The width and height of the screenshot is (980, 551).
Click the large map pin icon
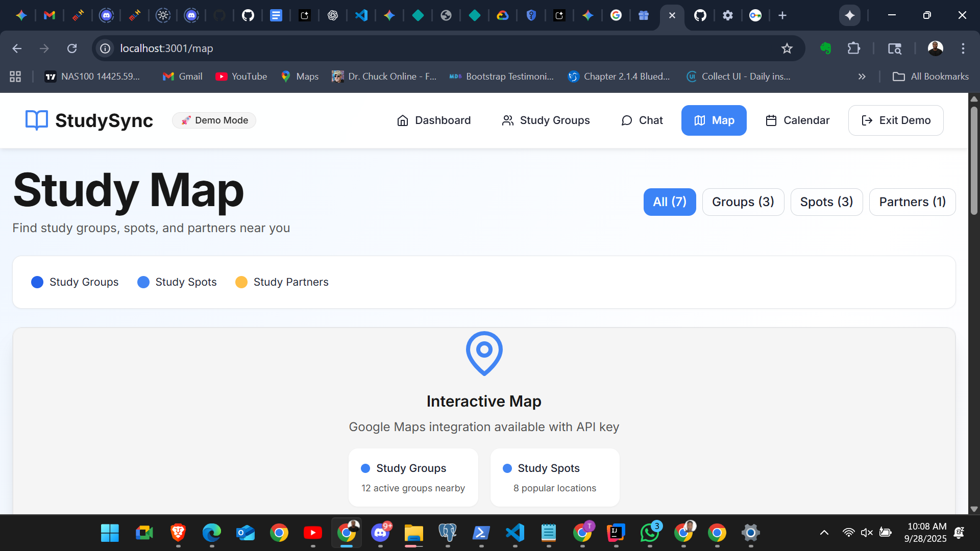tap(484, 353)
